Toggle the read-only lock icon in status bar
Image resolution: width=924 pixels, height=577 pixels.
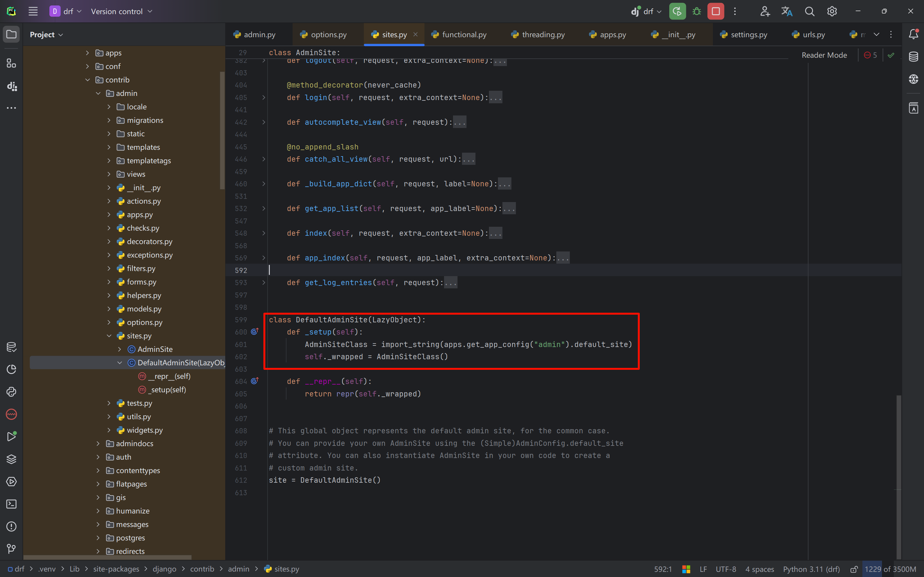tap(854, 569)
